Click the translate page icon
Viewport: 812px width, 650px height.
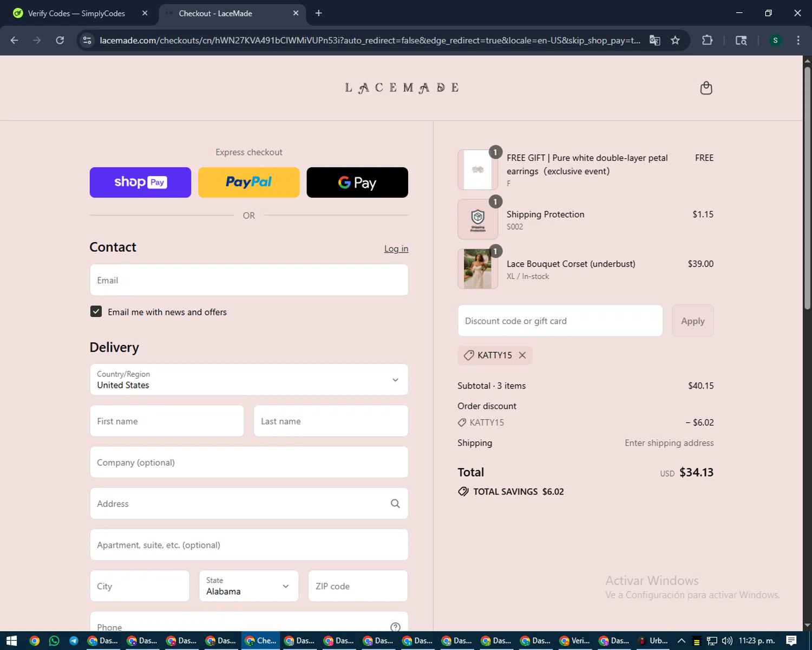[654, 40]
